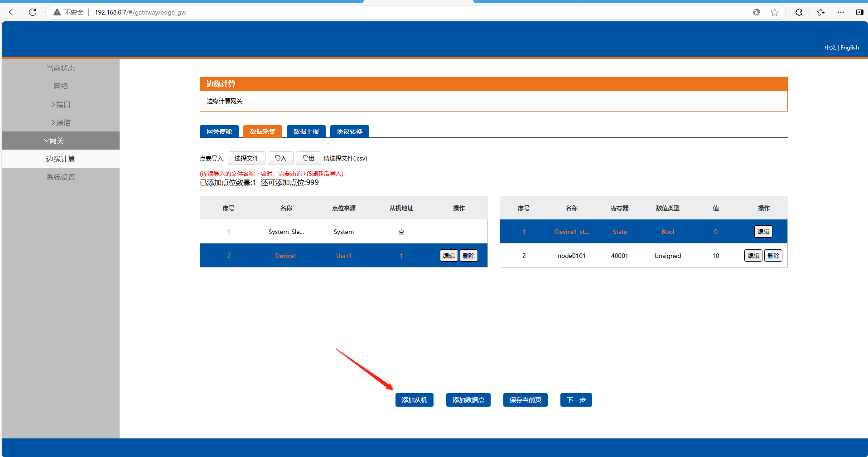Expand the 通信 sidebar menu
This screenshot has width=868, height=457.
click(x=61, y=122)
